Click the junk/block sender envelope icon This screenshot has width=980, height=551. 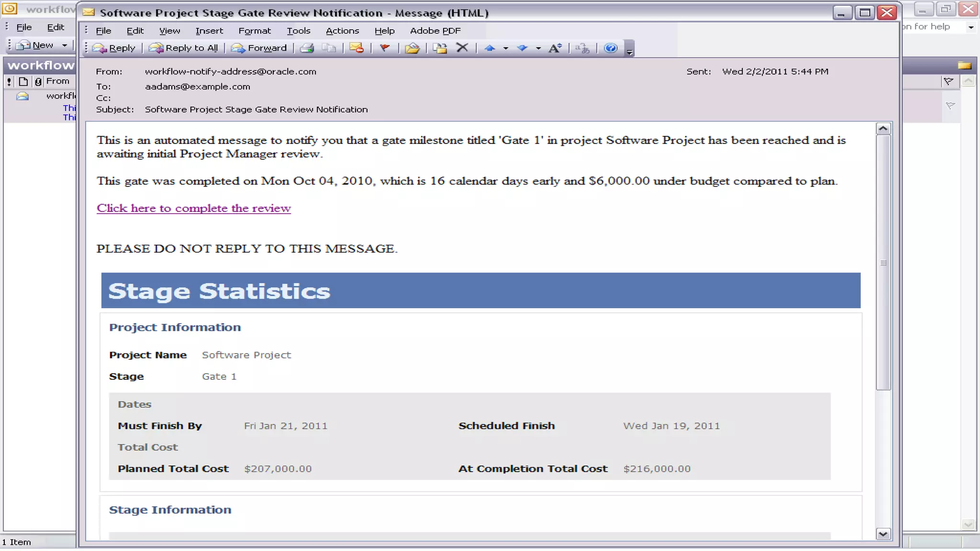[356, 48]
